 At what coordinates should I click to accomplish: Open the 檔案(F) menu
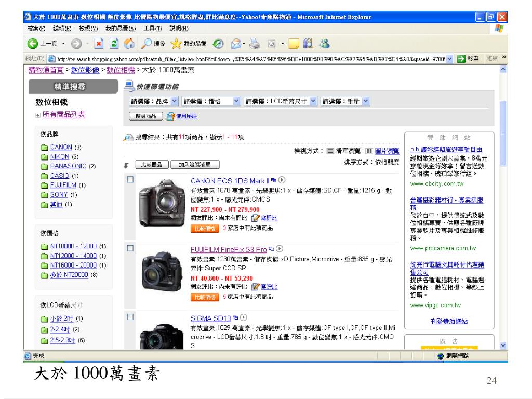[36, 28]
